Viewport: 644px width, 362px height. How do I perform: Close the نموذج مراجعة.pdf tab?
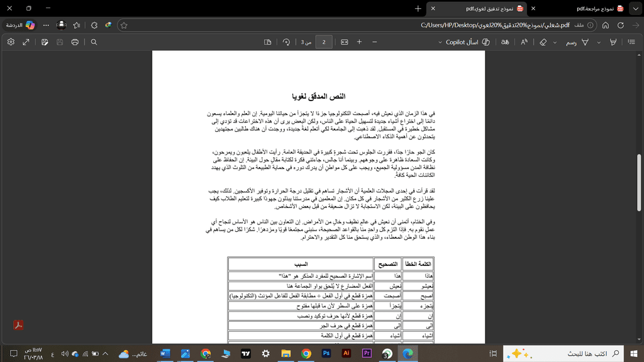click(533, 8)
